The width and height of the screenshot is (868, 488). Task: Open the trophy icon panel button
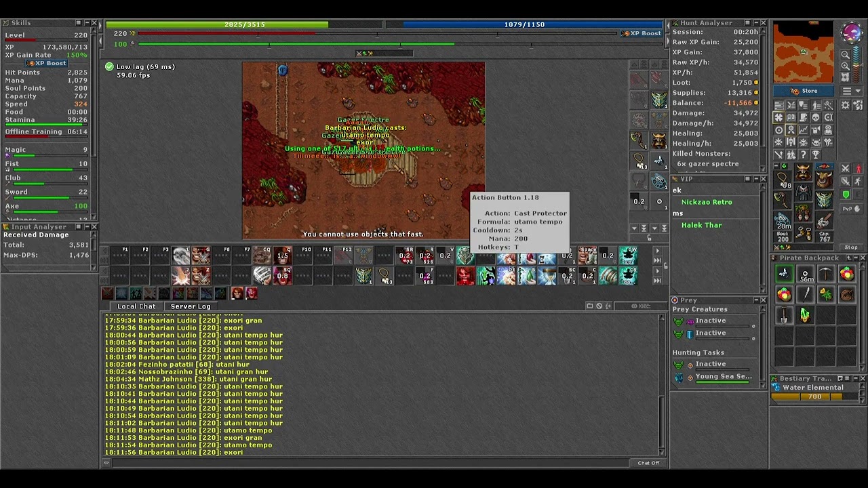[815, 154]
